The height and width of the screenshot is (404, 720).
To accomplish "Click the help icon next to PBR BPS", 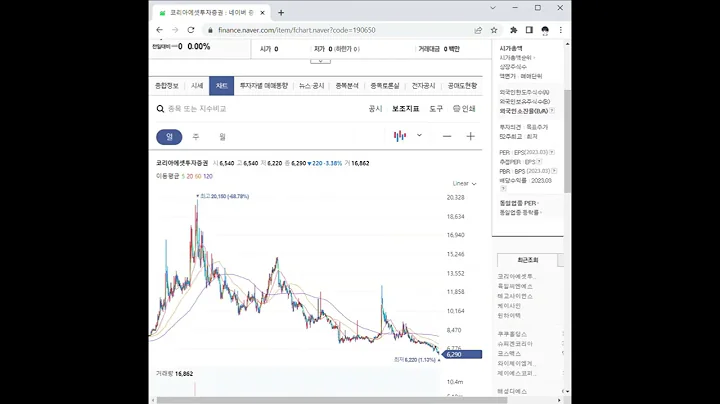I will pyautogui.click(x=554, y=171).
